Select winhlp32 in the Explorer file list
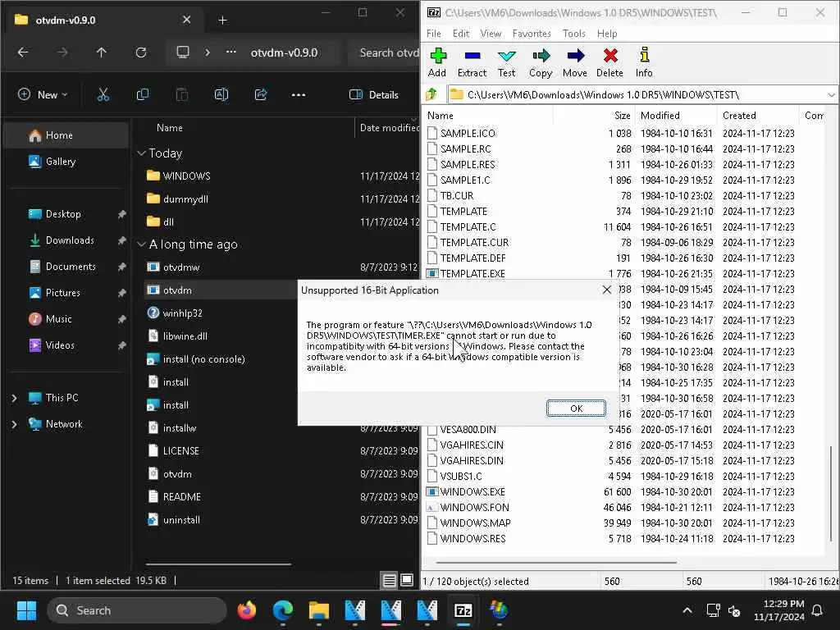840x630 pixels. coord(182,313)
